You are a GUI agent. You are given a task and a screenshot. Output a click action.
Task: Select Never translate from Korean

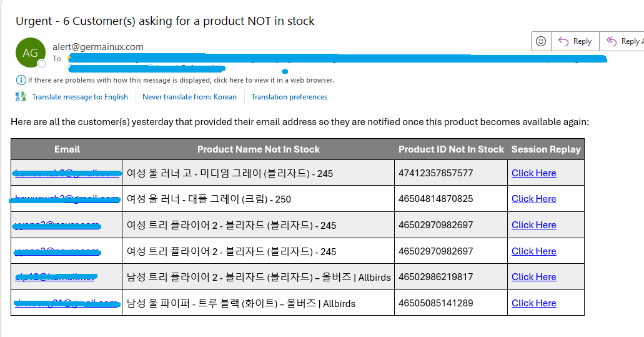point(189,97)
